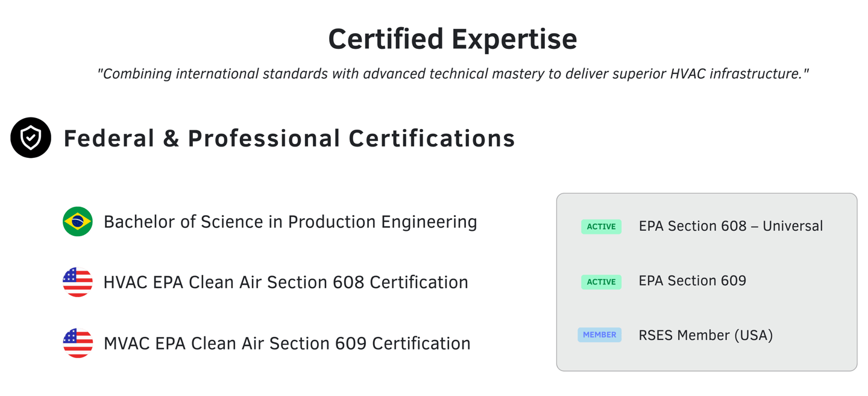This screenshot has height=396, width=868.
Task: Select HVAC EPA Clean Air Section 608 Certification
Action: [x=286, y=283]
